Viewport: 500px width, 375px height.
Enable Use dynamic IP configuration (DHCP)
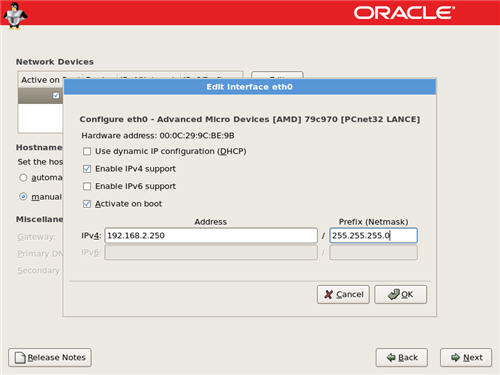(87, 152)
